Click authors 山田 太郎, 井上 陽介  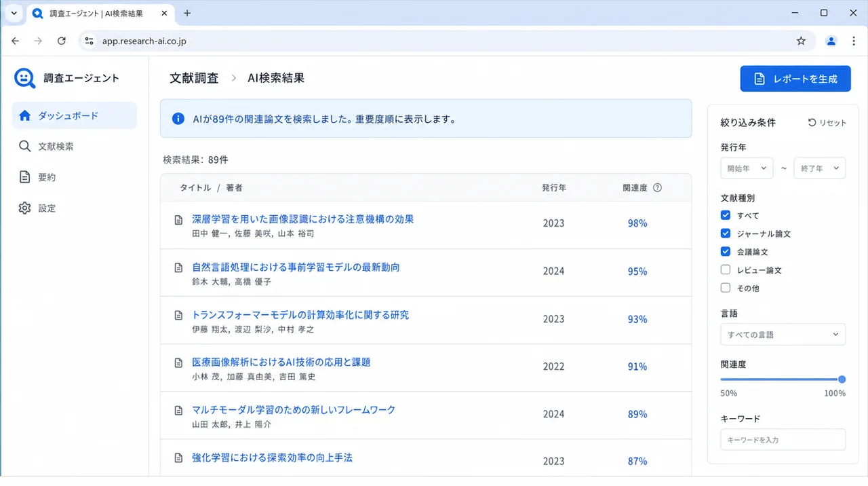(231, 424)
